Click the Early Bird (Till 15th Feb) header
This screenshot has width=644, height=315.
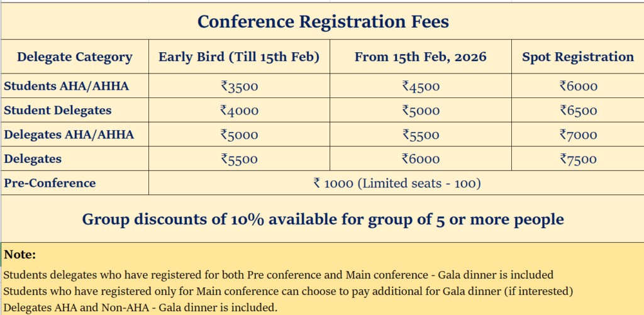click(x=239, y=57)
